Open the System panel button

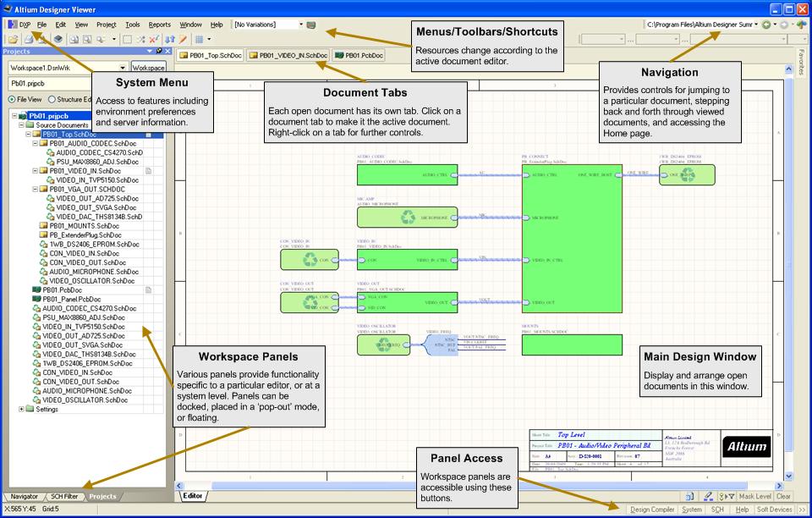(x=692, y=510)
